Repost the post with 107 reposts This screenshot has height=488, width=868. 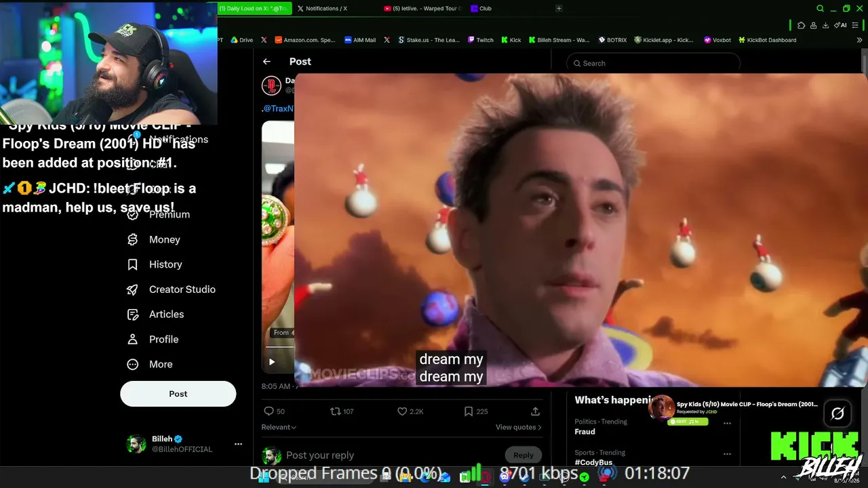335,411
